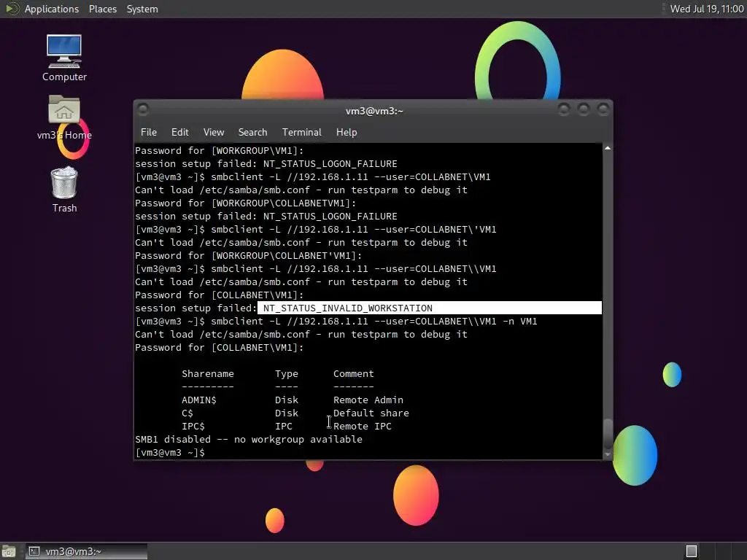Click the IPC$ sharename entry
Screen dimensions: 747x560
click(193, 426)
